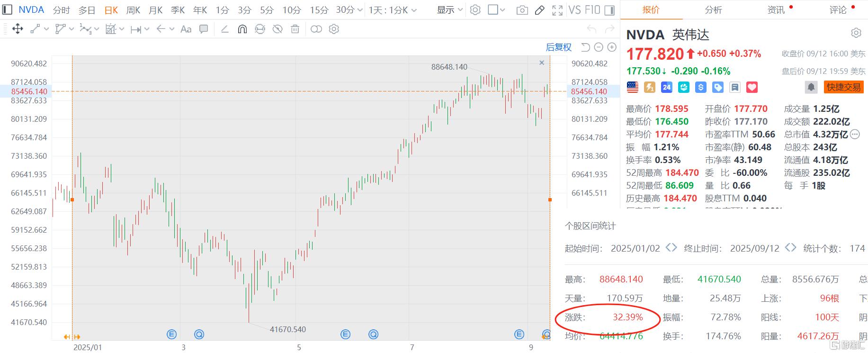Click the 快捷交易 quick trade button
Viewport: 868px width, 353px height.
pyautogui.click(x=844, y=87)
